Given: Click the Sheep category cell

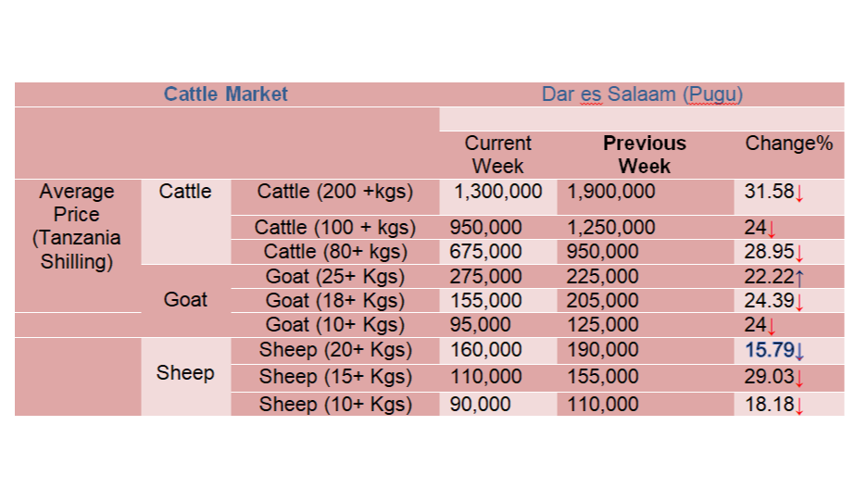Looking at the screenshot, I should [185, 373].
